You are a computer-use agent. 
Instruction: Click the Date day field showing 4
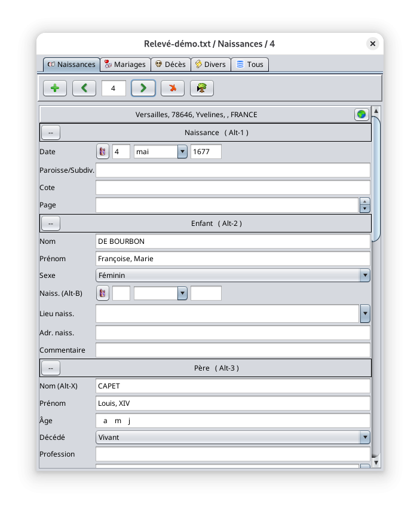[121, 152]
